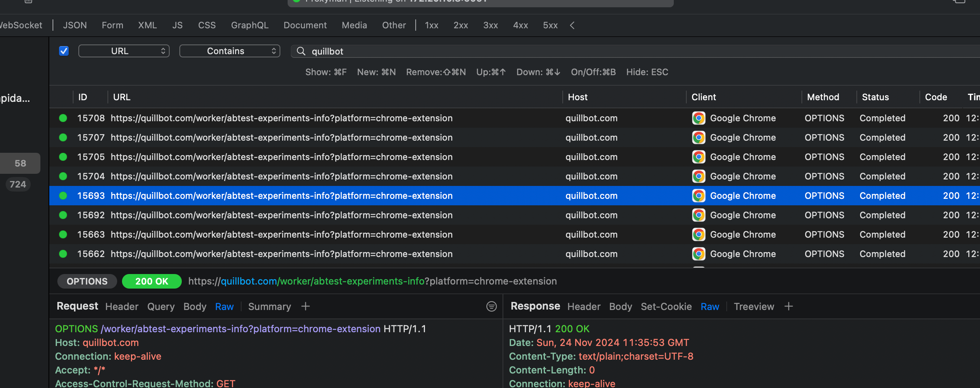980x388 pixels.
Task: Open the Response Treeview tab
Action: 754,306
